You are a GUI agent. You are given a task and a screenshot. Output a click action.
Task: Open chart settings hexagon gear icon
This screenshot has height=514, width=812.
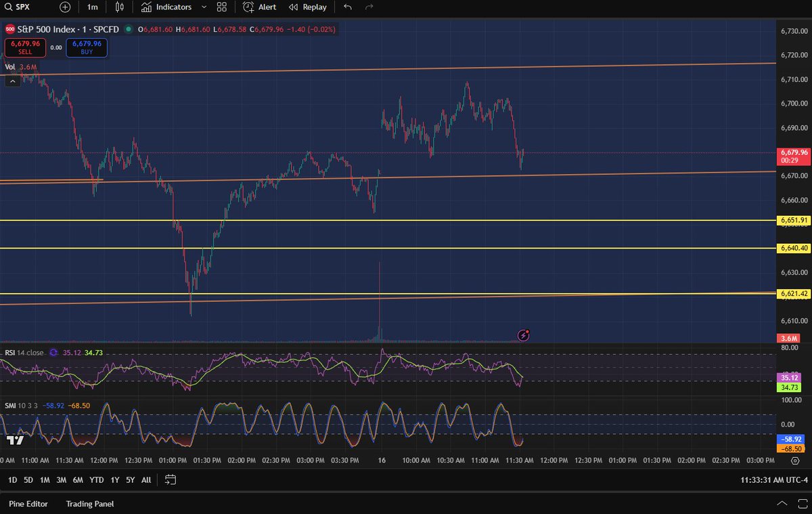[x=795, y=460]
